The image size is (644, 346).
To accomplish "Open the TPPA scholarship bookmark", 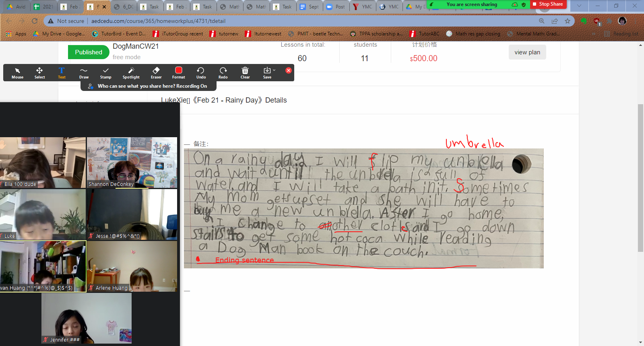I will click(x=376, y=34).
